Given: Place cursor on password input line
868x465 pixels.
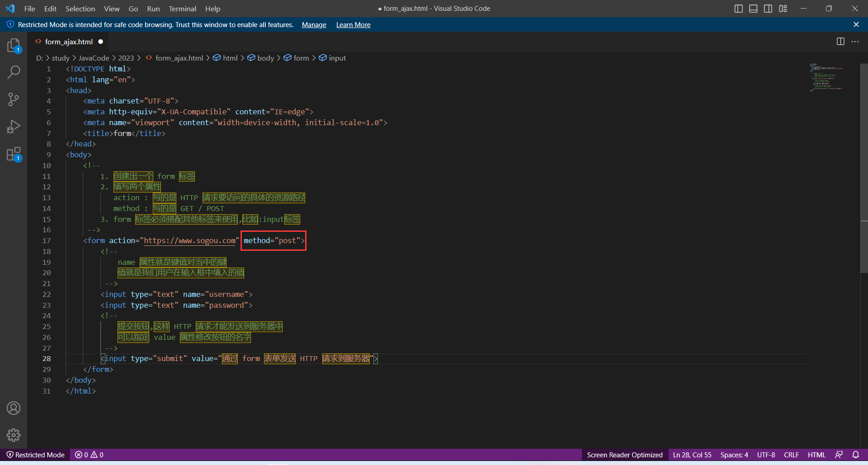Looking at the screenshot, I should (x=176, y=305).
